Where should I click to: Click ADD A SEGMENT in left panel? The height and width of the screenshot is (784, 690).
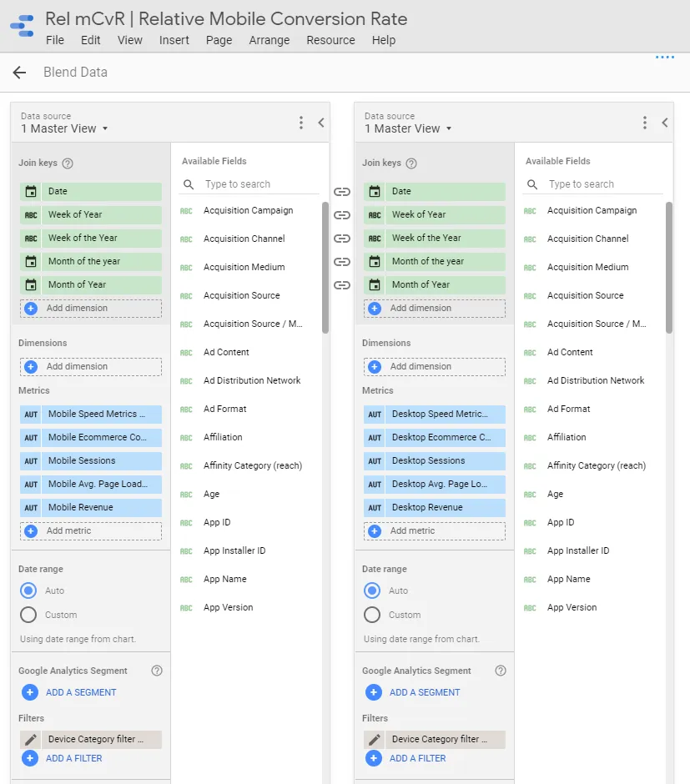tap(80, 692)
